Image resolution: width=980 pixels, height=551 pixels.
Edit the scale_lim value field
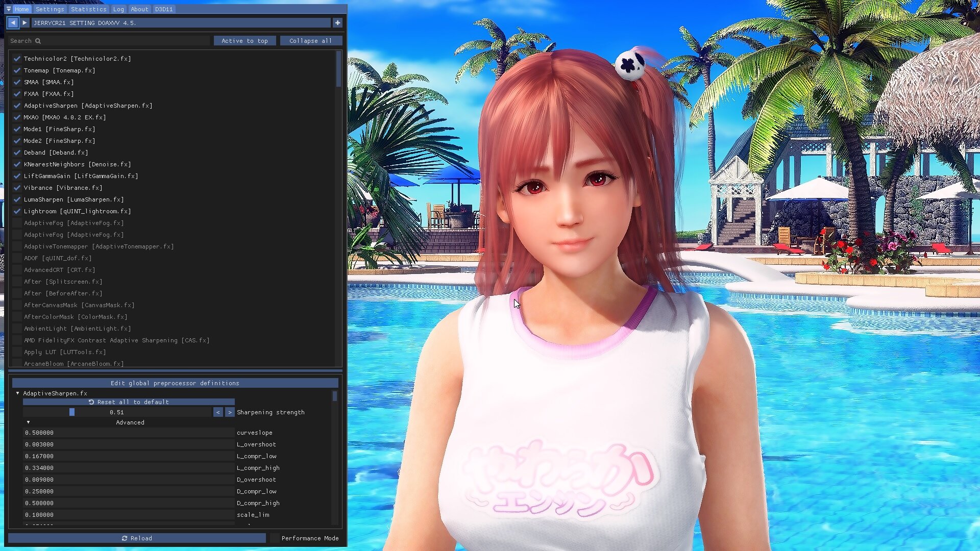tap(129, 515)
